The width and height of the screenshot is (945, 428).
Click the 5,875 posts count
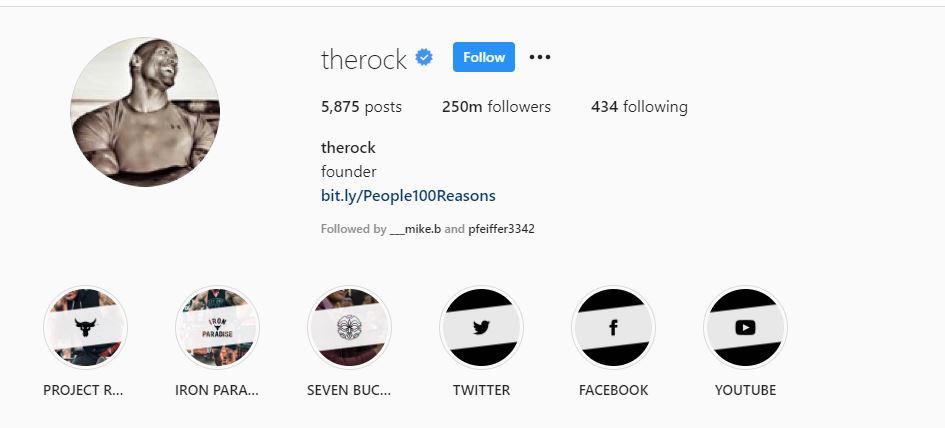pos(361,107)
